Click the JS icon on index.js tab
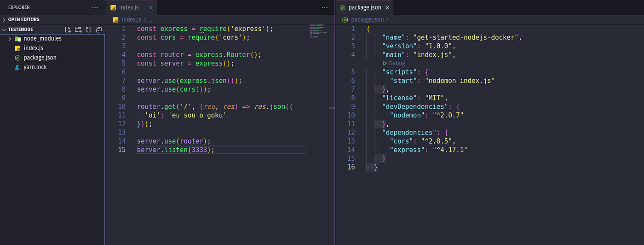The width and height of the screenshot is (644, 245). tap(113, 8)
